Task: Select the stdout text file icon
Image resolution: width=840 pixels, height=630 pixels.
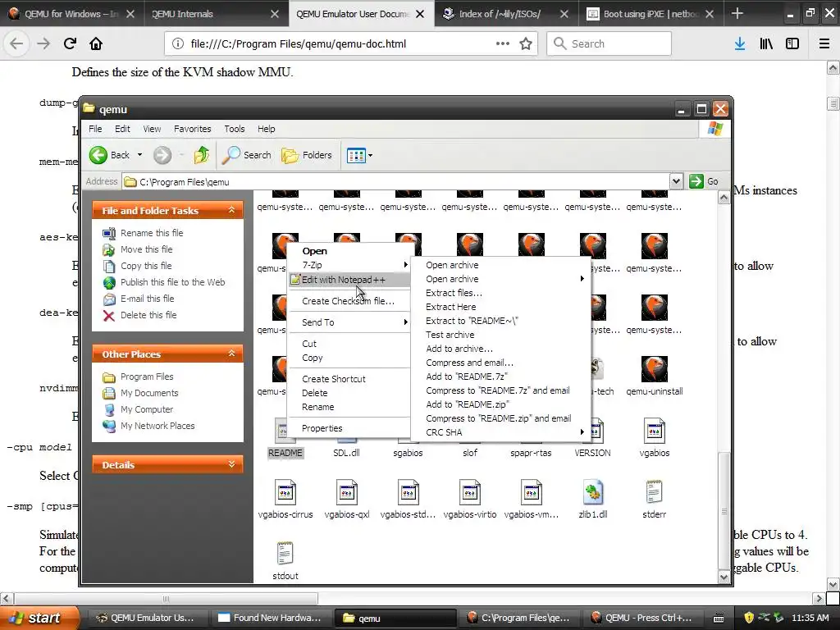Action: [285, 554]
